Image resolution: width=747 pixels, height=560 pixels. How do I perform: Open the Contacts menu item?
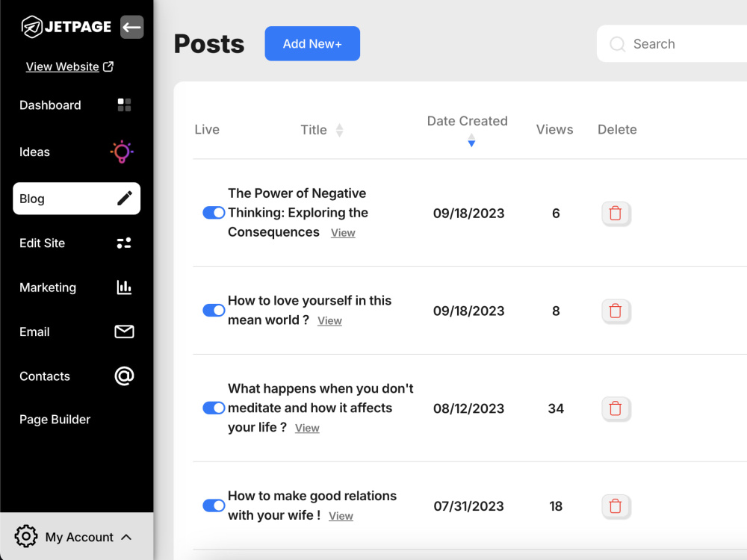76,376
